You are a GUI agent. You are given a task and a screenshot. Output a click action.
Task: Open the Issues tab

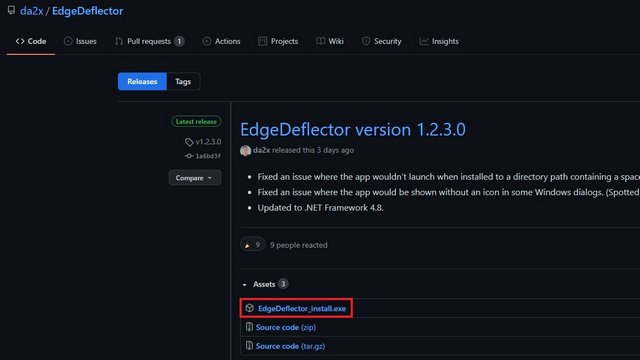pos(80,41)
